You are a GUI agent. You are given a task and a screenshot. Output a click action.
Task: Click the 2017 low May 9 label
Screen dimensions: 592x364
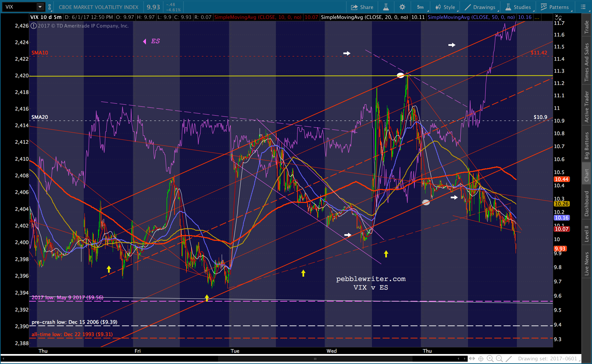click(x=67, y=298)
